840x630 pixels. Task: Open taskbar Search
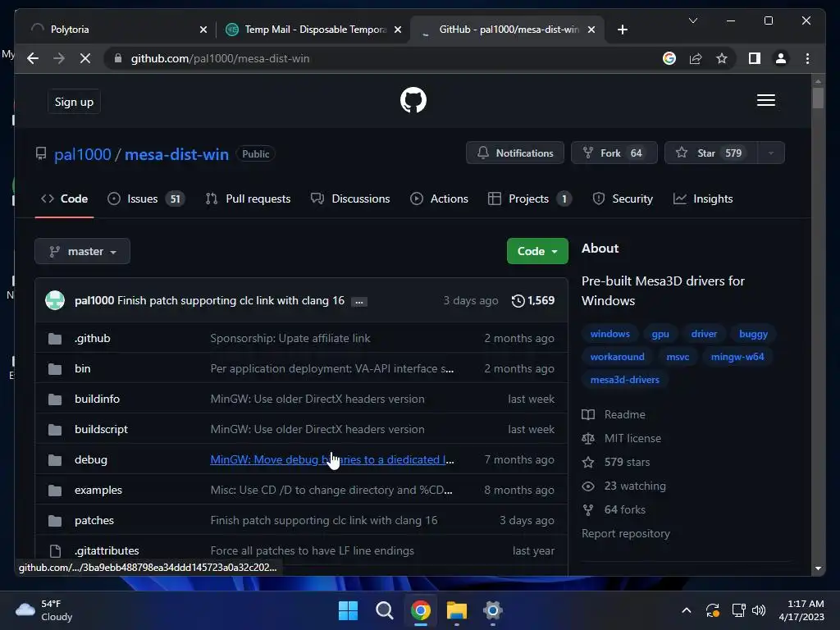(384, 610)
